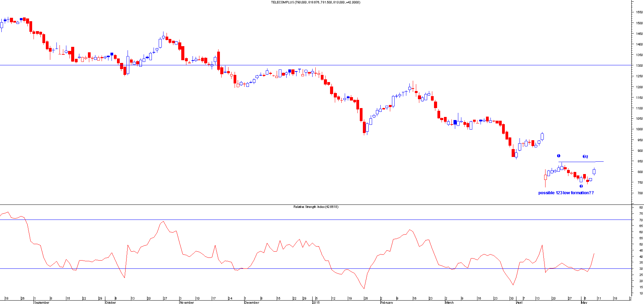Image resolution: width=644 pixels, height=304 pixels.
Task: Click the 850 price tick on axis
Action: [639, 161]
